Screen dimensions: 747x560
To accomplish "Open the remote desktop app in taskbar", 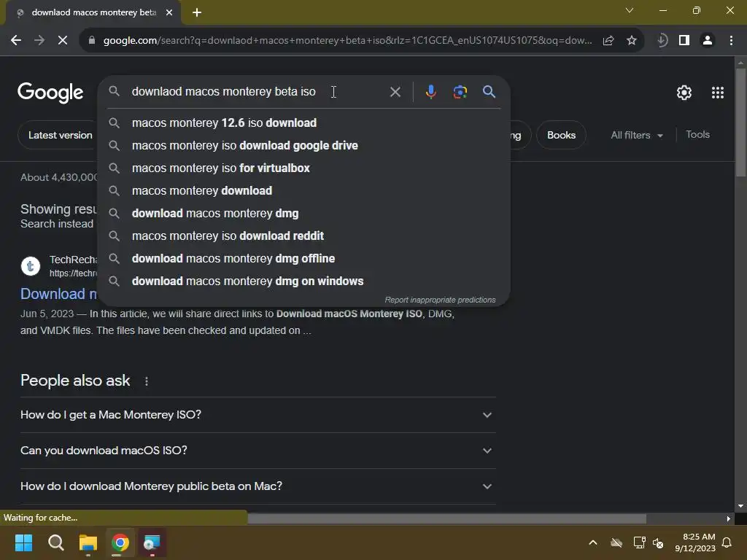I will [x=152, y=542].
